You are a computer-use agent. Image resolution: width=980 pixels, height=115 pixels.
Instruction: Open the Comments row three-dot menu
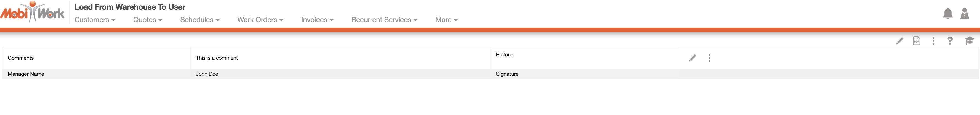[x=709, y=58]
